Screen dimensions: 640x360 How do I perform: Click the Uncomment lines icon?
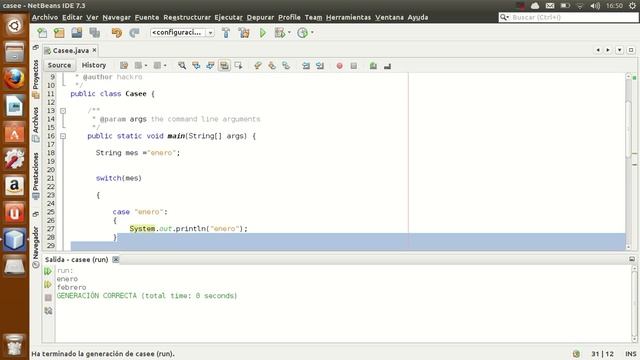click(x=387, y=65)
